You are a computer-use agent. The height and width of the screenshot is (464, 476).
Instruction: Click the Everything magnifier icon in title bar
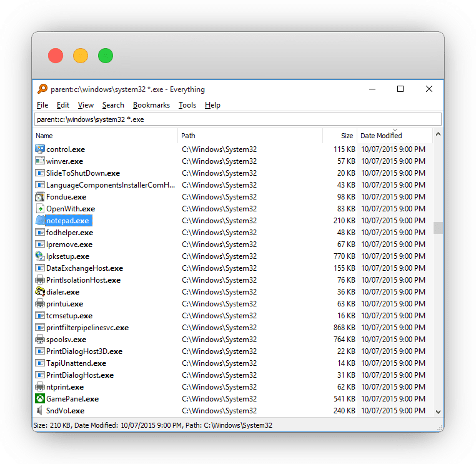(42, 89)
